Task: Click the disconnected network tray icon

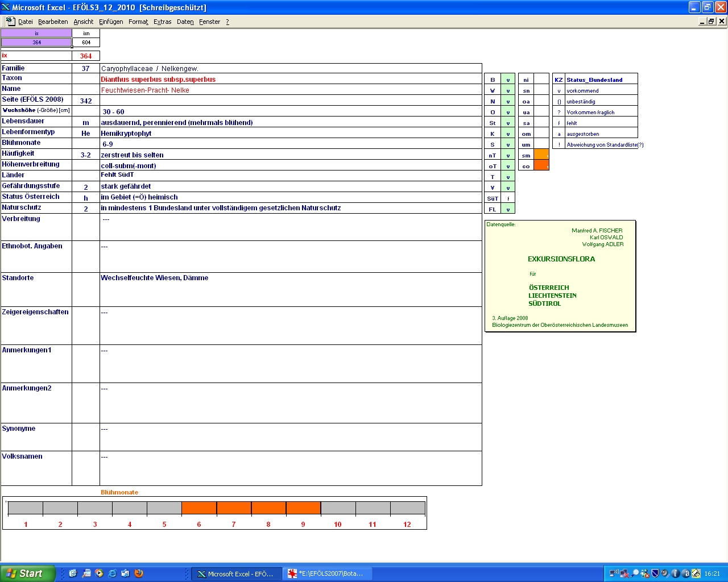Action: 624,573
